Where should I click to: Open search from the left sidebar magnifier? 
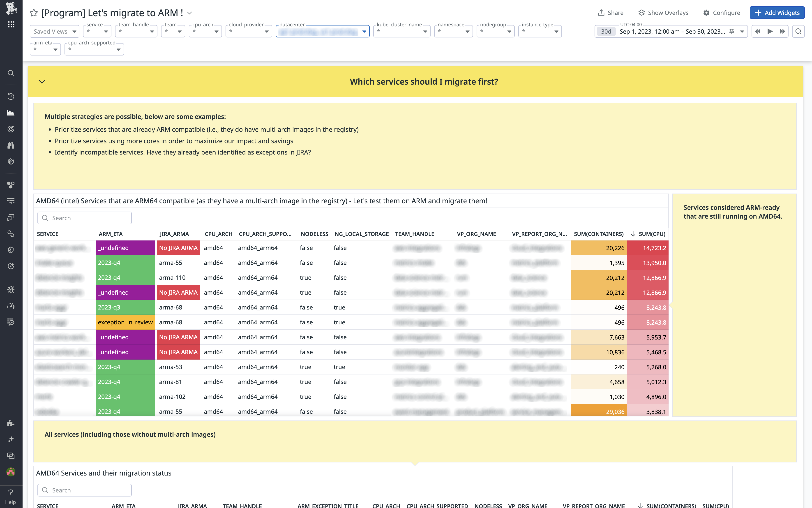pos(11,73)
